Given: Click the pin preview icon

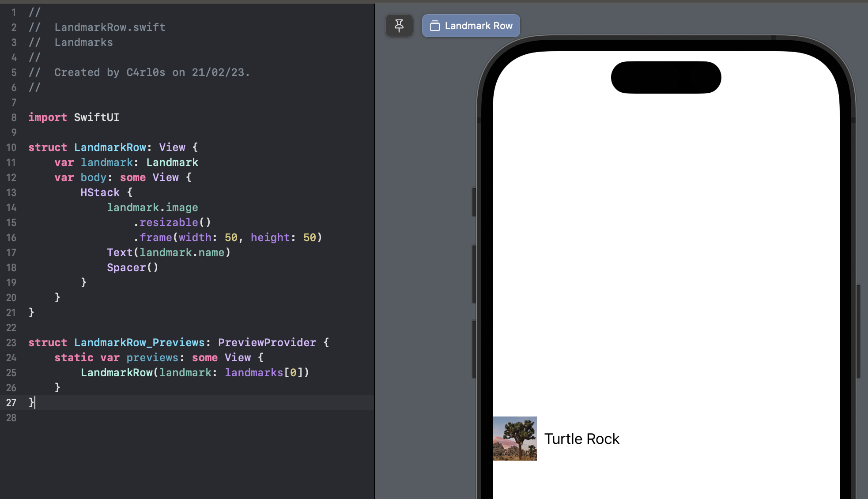Looking at the screenshot, I should 399,26.
